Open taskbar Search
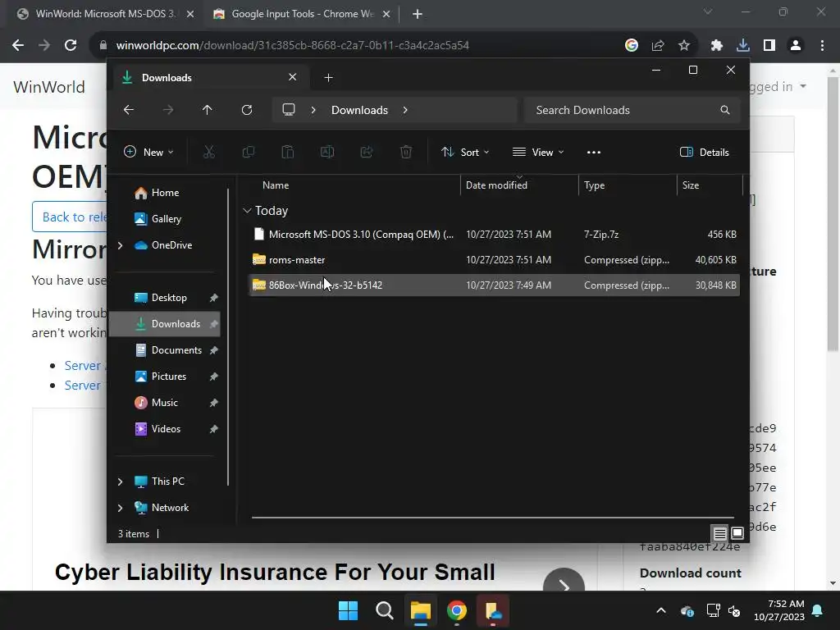 tap(384, 610)
